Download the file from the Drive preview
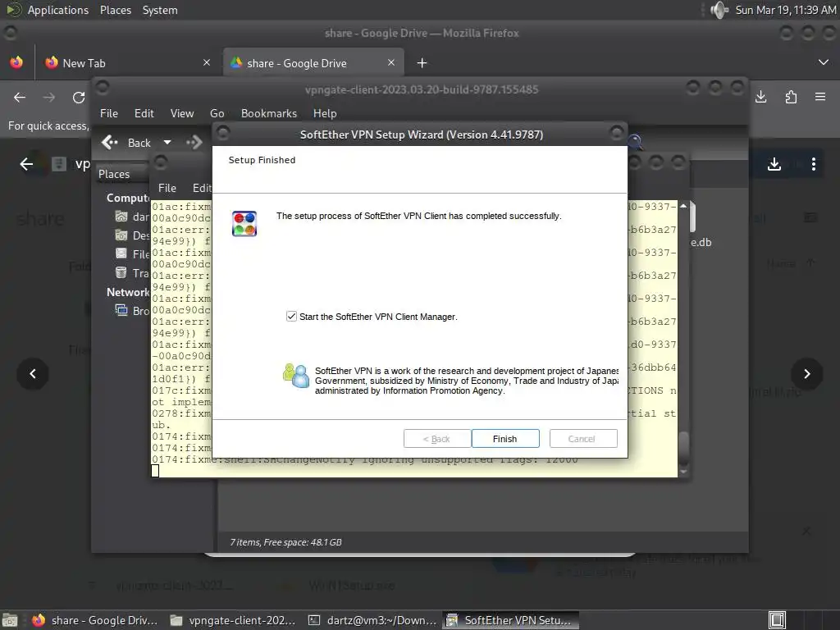Screen dimensions: 840x630 774,164
